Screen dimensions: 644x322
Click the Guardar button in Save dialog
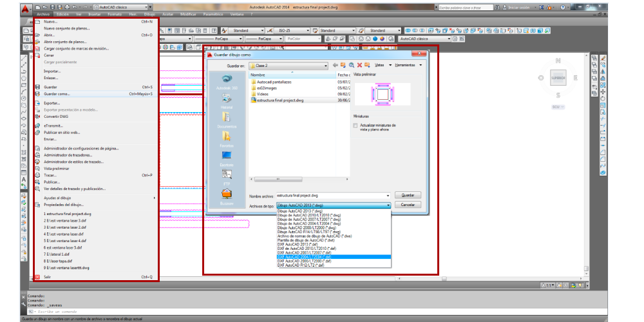click(408, 195)
